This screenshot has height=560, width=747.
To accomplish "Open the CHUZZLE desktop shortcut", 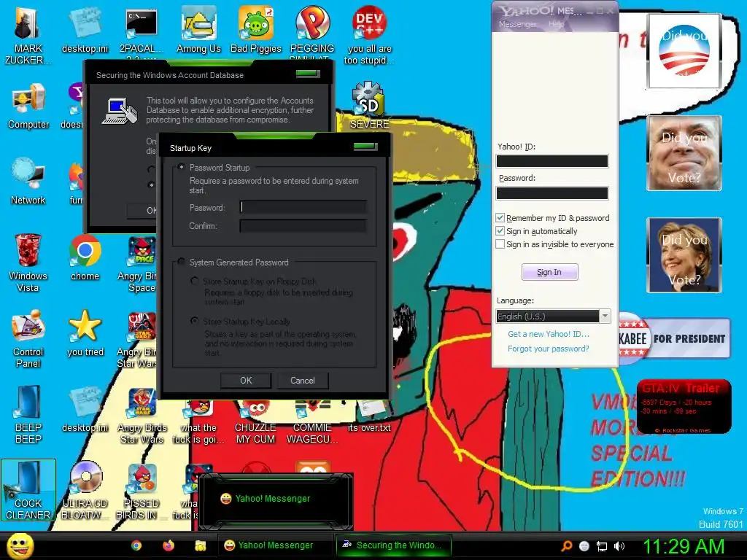I will pos(256,423).
